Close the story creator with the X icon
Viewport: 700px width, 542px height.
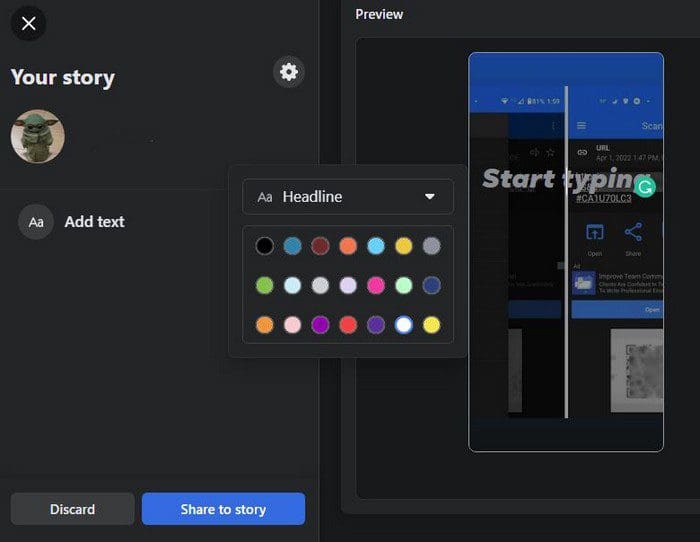click(x=28, y=23)
